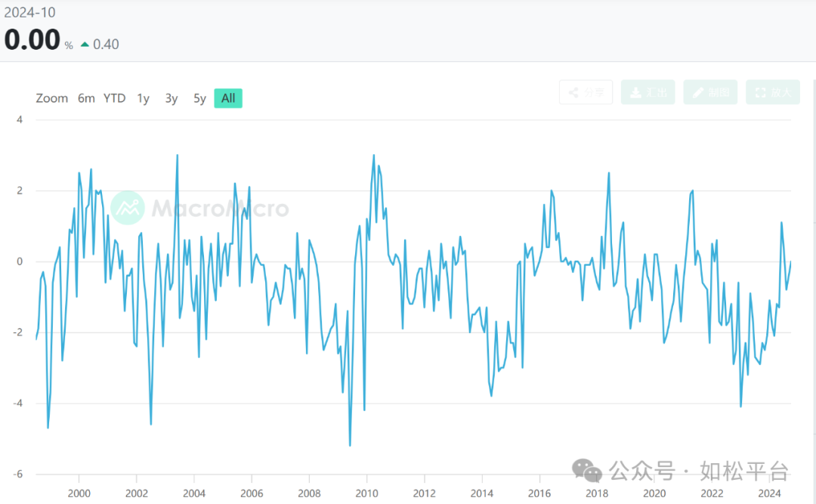The height and width of the screenshot is (504, 816).
Task: Click the 2000 label on the x-axis
Action: pos(79,493)
